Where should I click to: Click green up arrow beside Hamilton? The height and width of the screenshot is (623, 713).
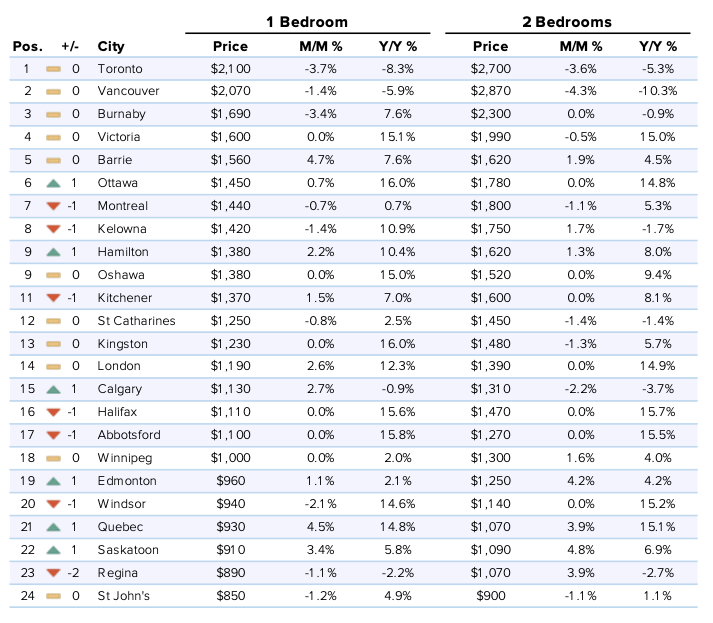pos(53,252)
